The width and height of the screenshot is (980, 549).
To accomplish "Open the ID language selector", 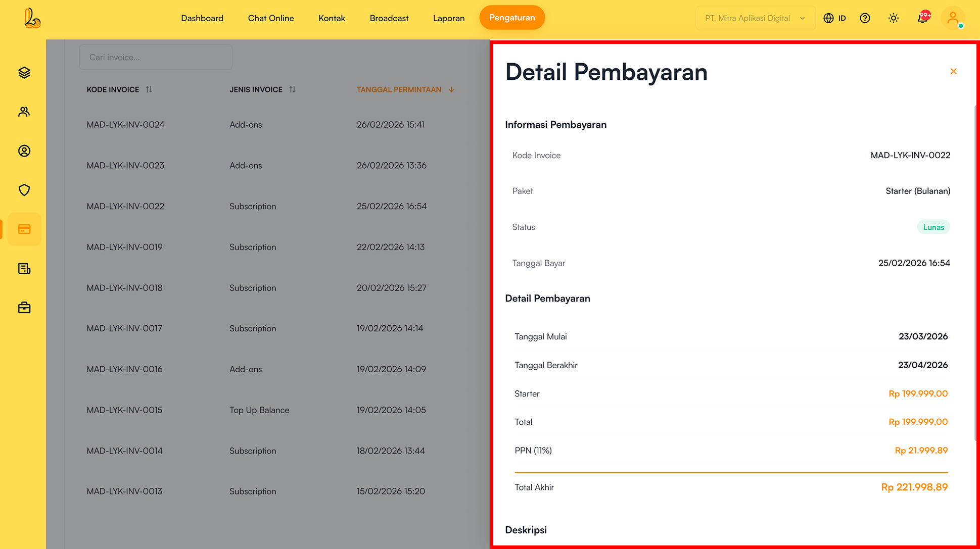I will pos(835,18).
